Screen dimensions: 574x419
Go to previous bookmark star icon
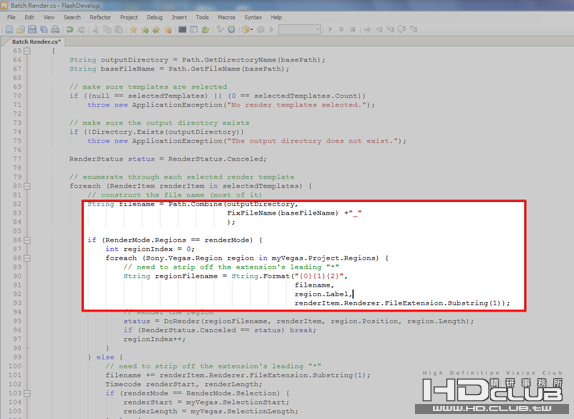156,29
